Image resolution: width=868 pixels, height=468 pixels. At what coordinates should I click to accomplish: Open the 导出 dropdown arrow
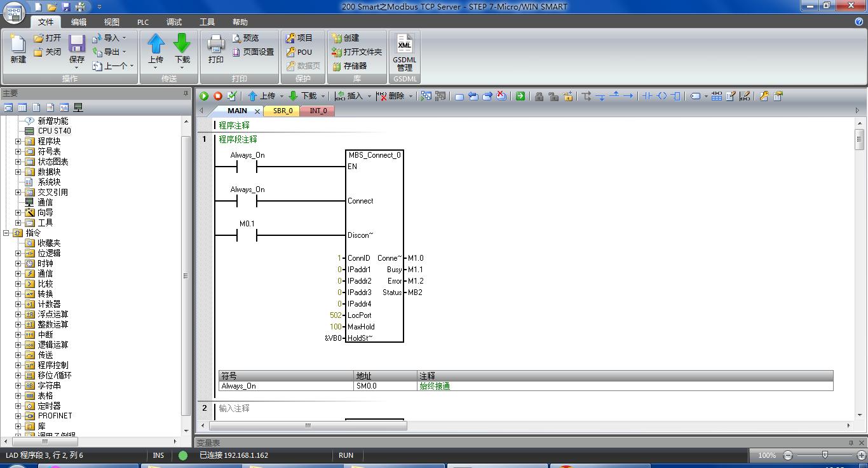(x=124, y=52)
